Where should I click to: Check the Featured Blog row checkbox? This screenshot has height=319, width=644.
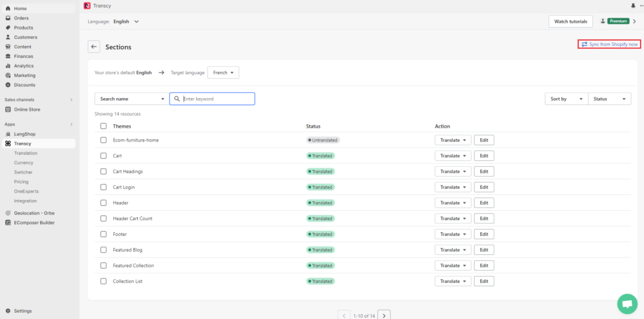tap(104, 250)
